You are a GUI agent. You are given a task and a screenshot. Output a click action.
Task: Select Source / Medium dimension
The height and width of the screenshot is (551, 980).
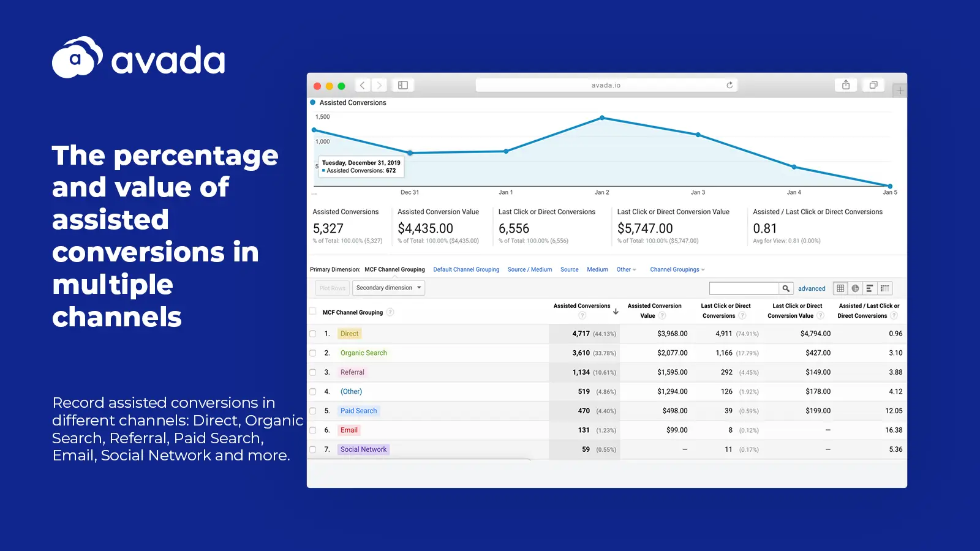click(530, 269)
